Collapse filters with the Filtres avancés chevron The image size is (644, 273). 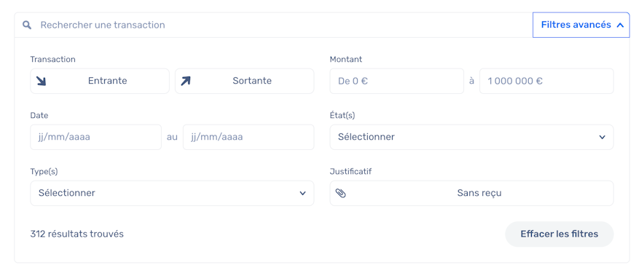click(620, 25)
